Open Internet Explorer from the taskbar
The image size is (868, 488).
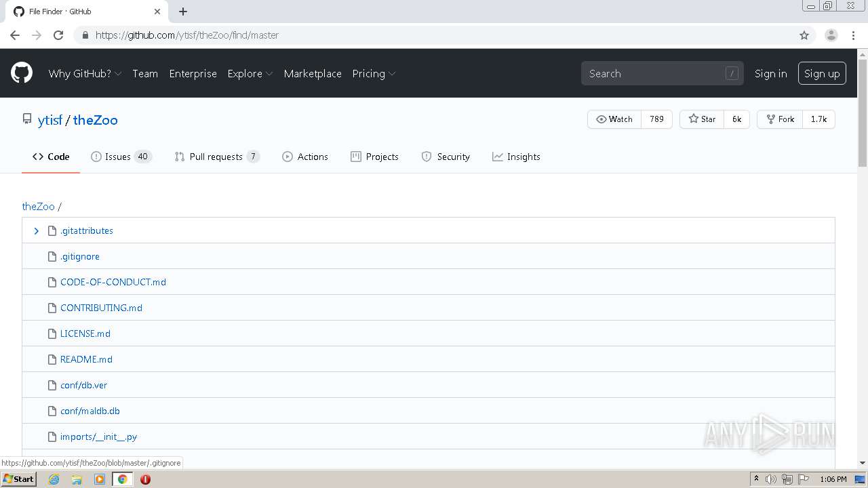(54, 479)
